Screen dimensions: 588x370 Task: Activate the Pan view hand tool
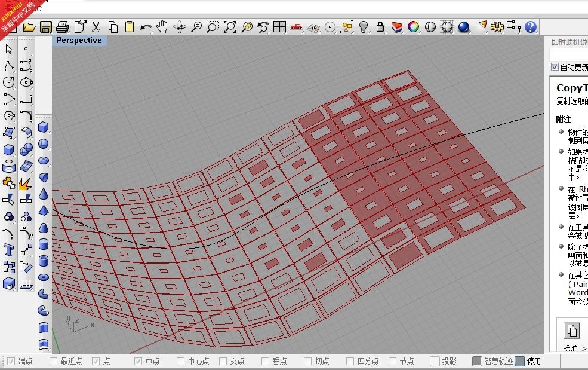(x=162, y=27)
